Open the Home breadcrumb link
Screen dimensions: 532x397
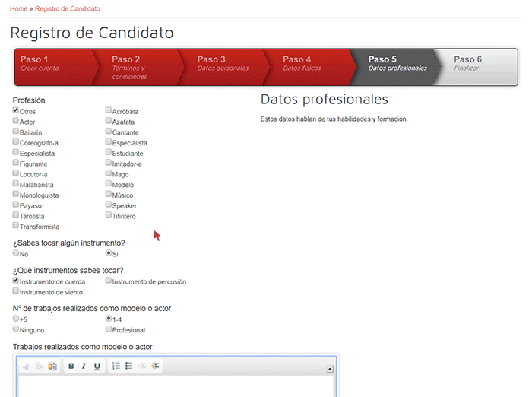[19, 9]
